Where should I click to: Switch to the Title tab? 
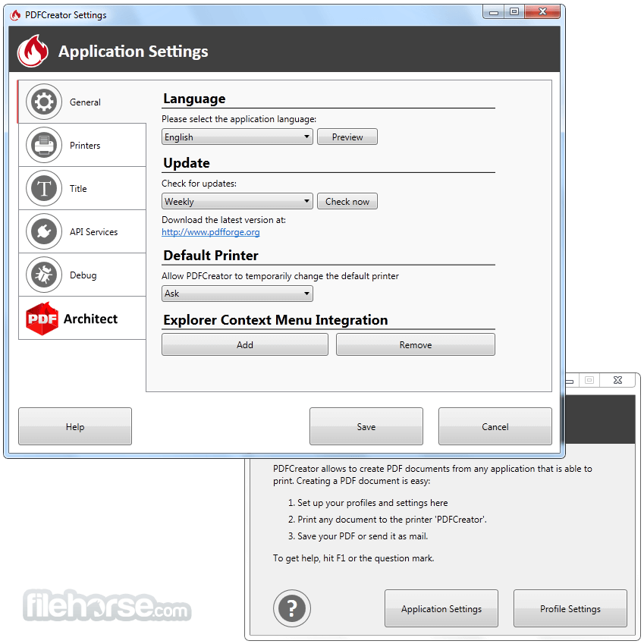pos(82,189)
